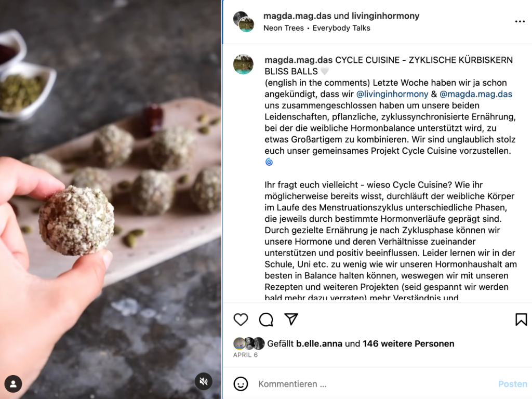Open @livinginhormony mention in caption

pos(392,94)
